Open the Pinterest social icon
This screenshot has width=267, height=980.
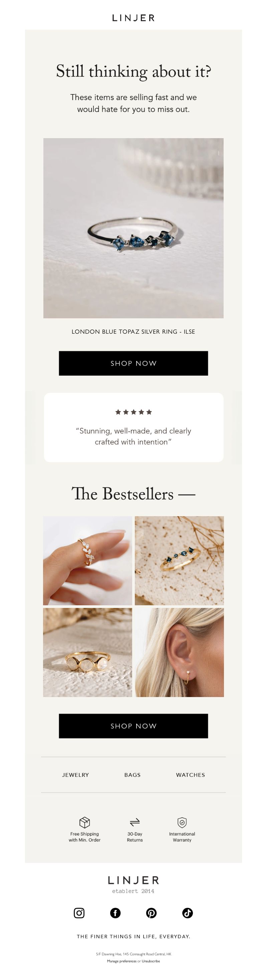152,913
